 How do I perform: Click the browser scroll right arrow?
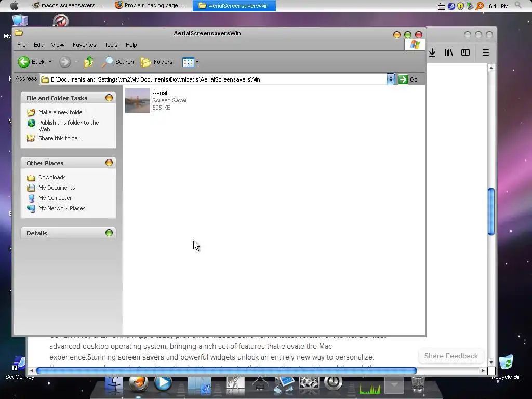483,371
